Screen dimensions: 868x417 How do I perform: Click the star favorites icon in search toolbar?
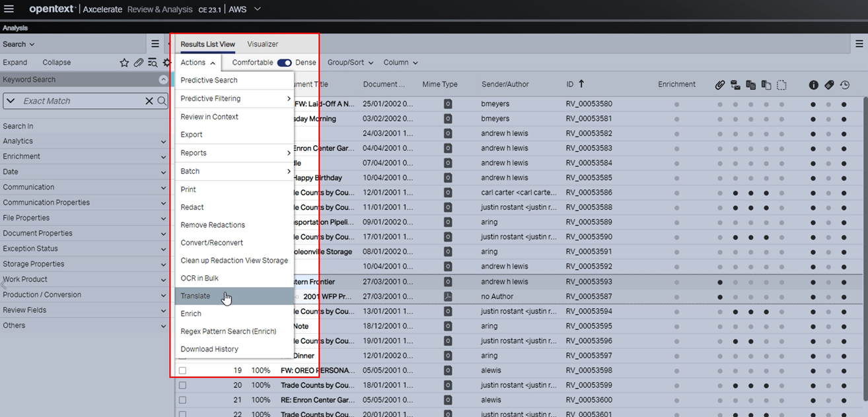pos(124,63)
